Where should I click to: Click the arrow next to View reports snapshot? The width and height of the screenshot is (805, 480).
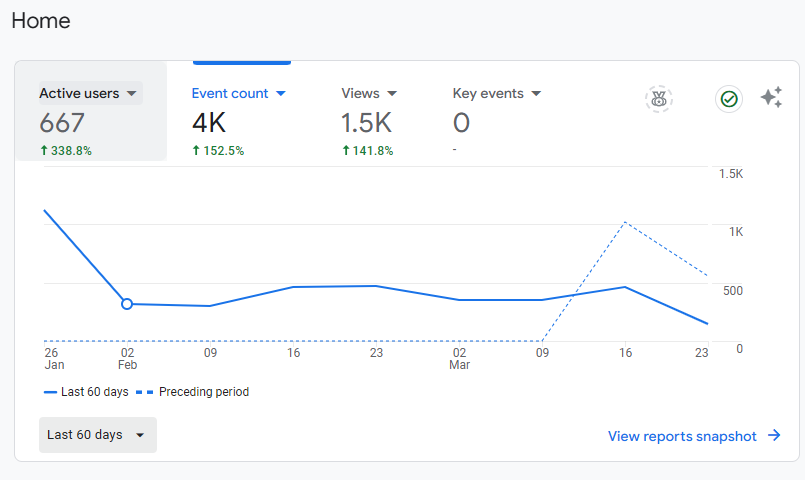pos(774,436)
